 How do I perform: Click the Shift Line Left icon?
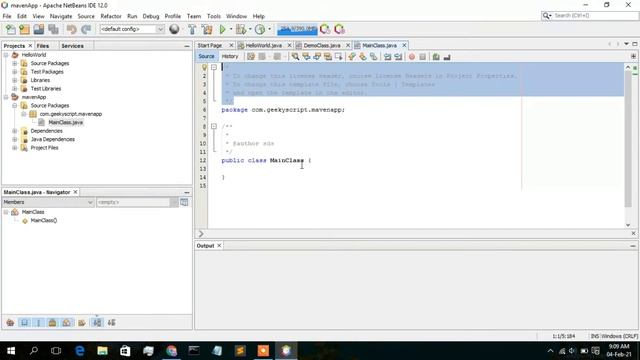pyautogui.click(x=387, y=57)
